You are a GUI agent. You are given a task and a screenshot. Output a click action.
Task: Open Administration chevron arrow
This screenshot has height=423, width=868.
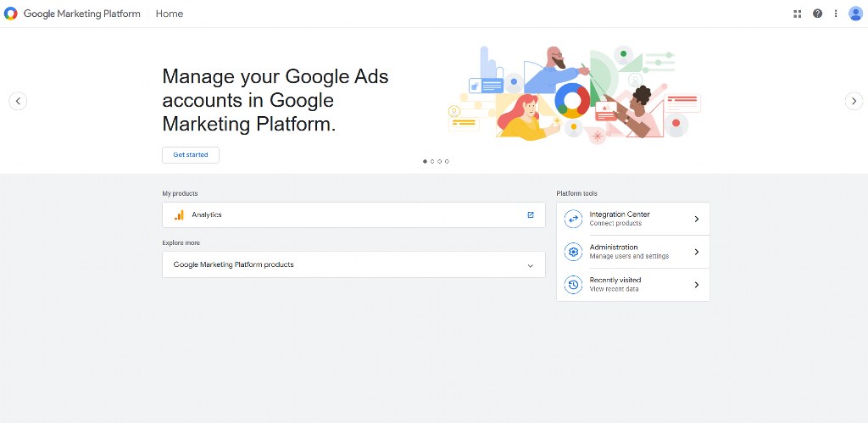point(697,252)
